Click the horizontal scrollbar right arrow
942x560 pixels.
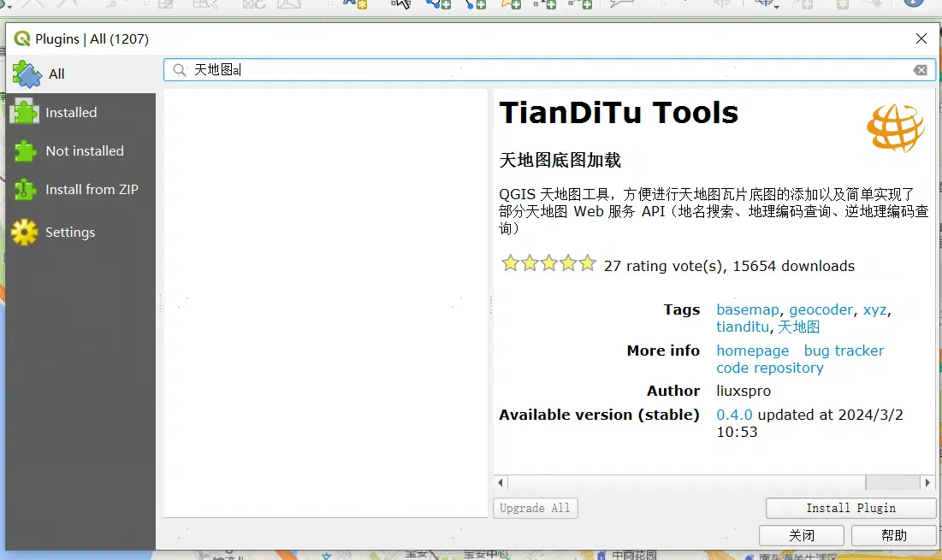tap(927, 482)
